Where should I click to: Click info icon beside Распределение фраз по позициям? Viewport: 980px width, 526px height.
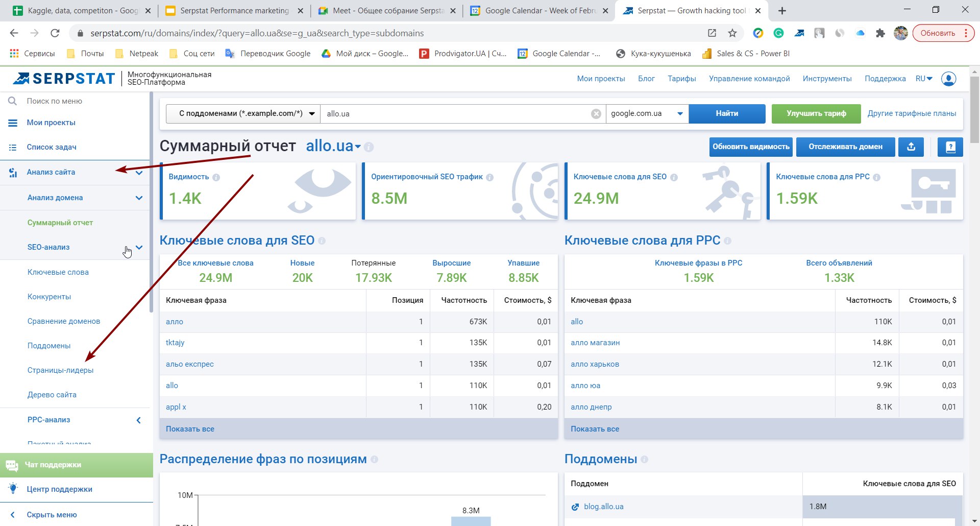[374, 459]
